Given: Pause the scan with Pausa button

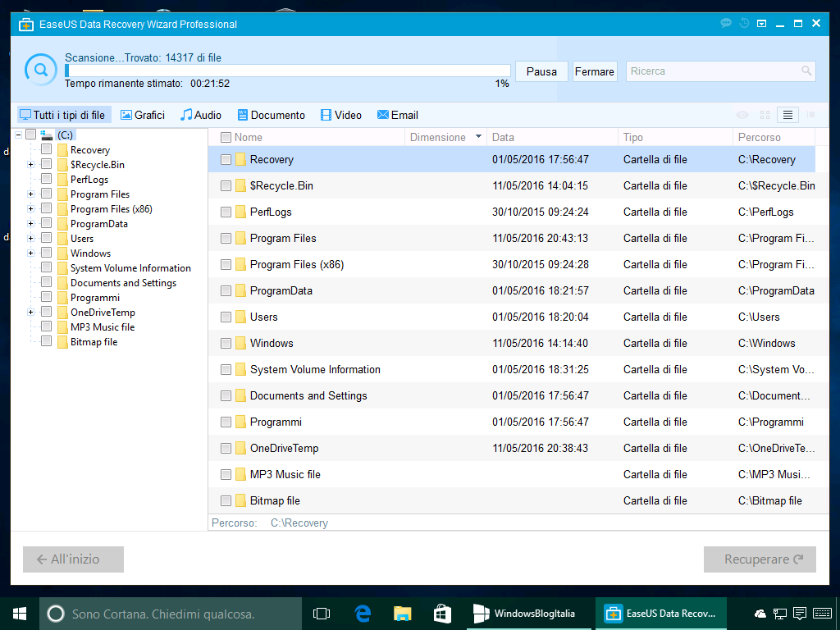Looking at the screenshot, I should [x=541, y=71].
